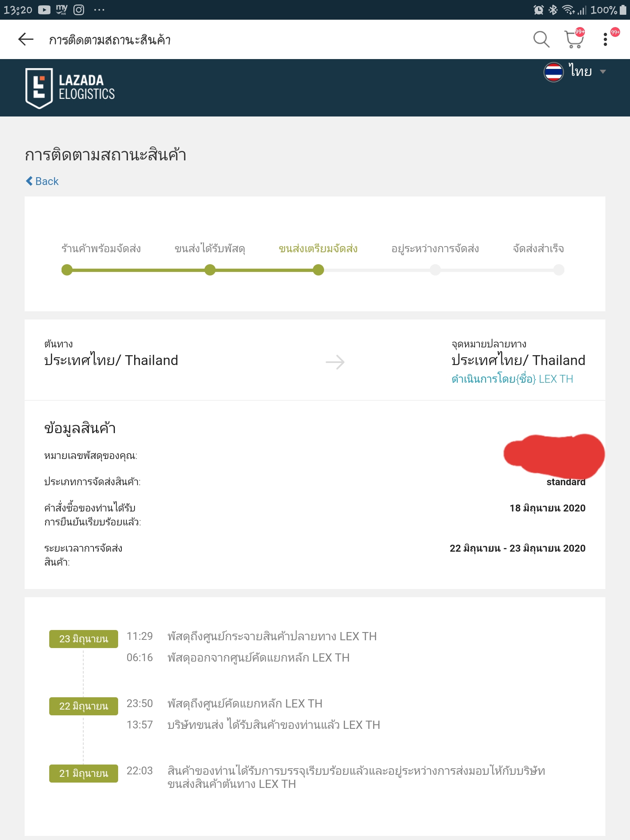
Task: Click the จัดส่งสำเร็จ final progress dot
Action: pyautogui.click(x=559, y=270)
